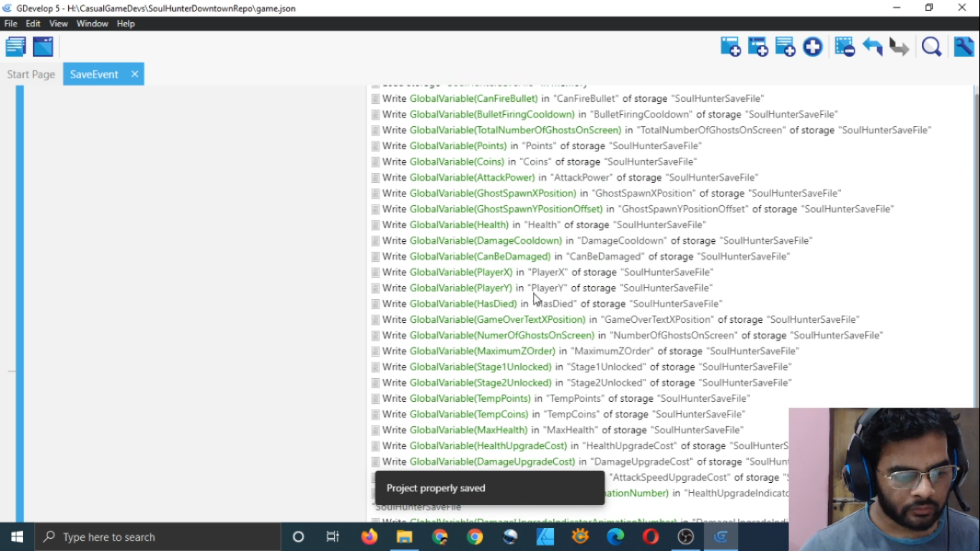Open search in events sheet

[x=931, y=47]
